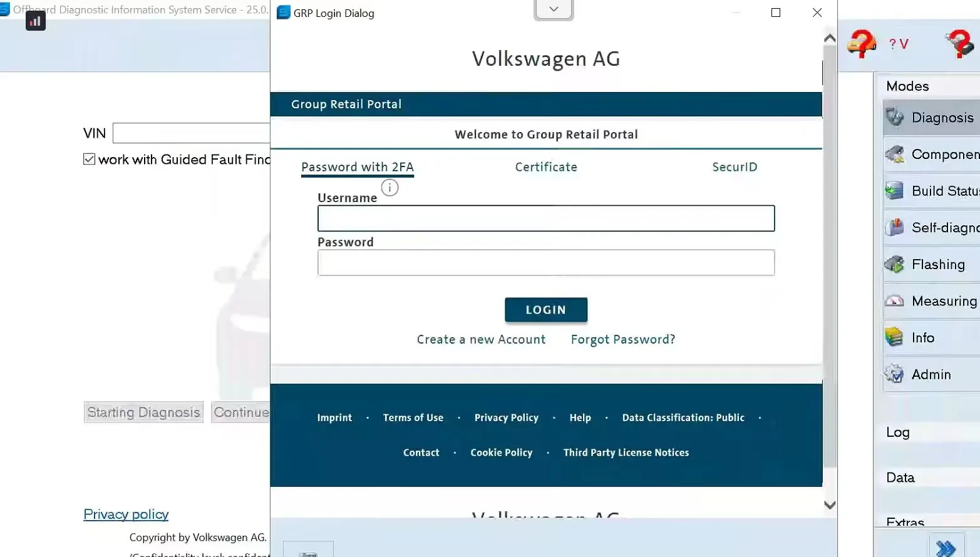
Task: Maximize the GRP Login Dialog window
Action: tap(776, 13)
